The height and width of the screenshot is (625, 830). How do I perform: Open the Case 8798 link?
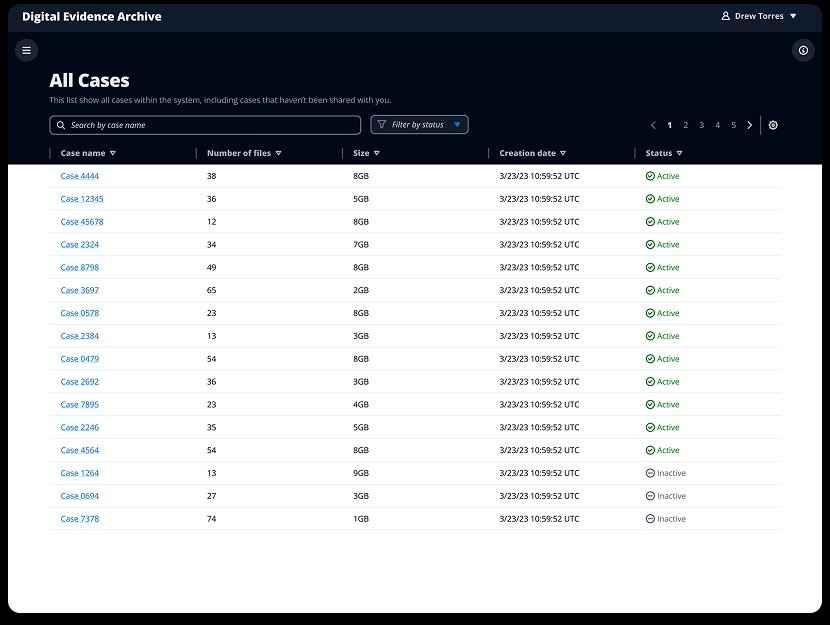click(79, 268)
